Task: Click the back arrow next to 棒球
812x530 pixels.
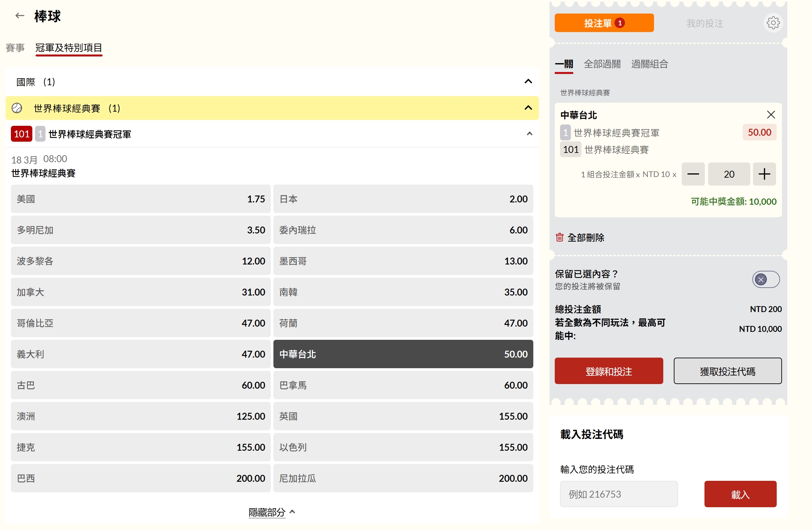Action: (20, 16)
